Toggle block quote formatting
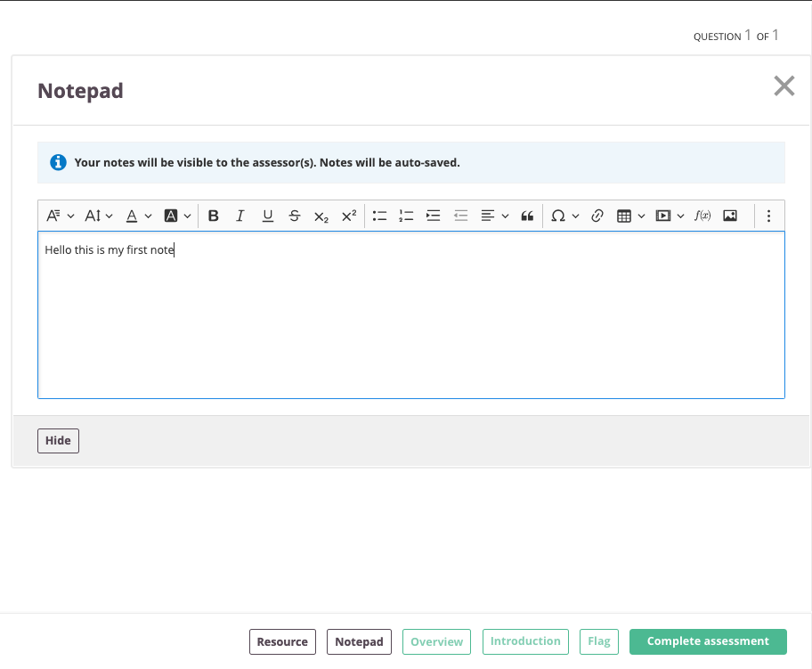 point(527,216)
